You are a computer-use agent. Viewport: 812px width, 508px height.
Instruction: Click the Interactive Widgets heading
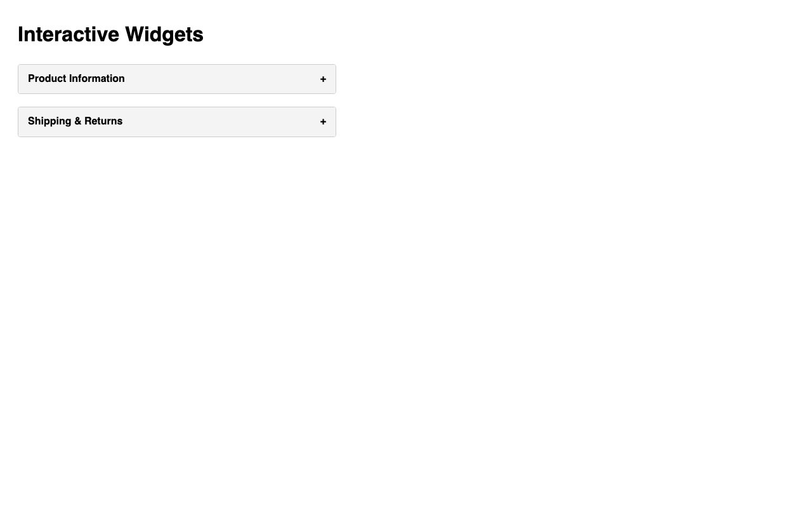click(110, 34)
